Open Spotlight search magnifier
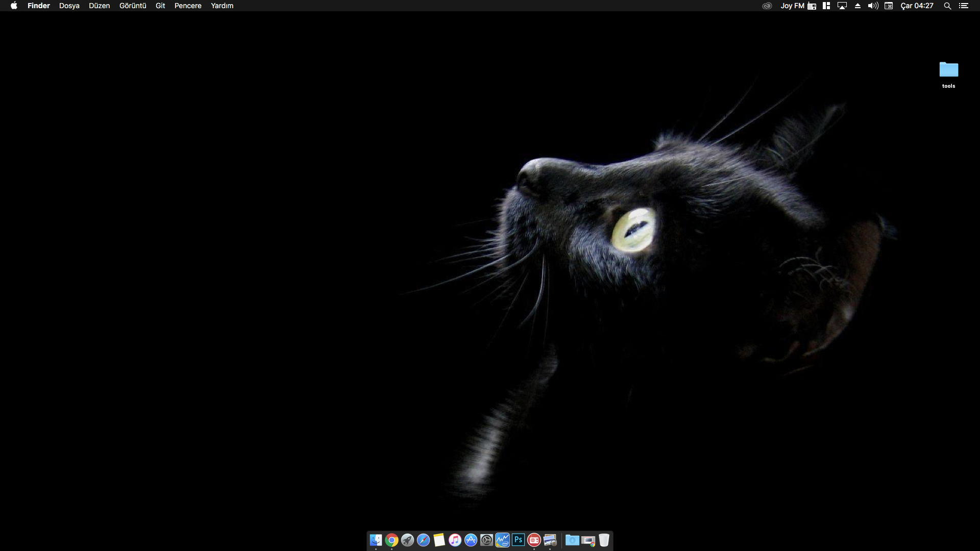This screenshot has width=980, height=551. [x=947, y=6]
